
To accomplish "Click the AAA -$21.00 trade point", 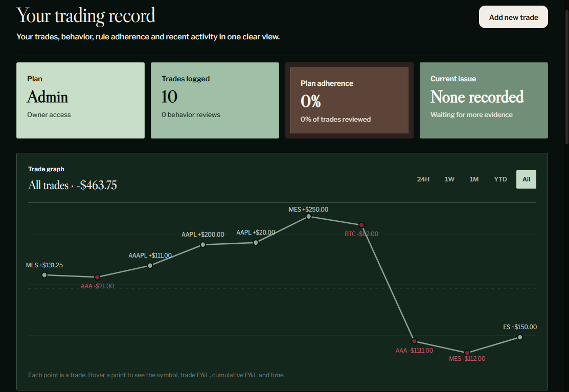I will (97, 277).
